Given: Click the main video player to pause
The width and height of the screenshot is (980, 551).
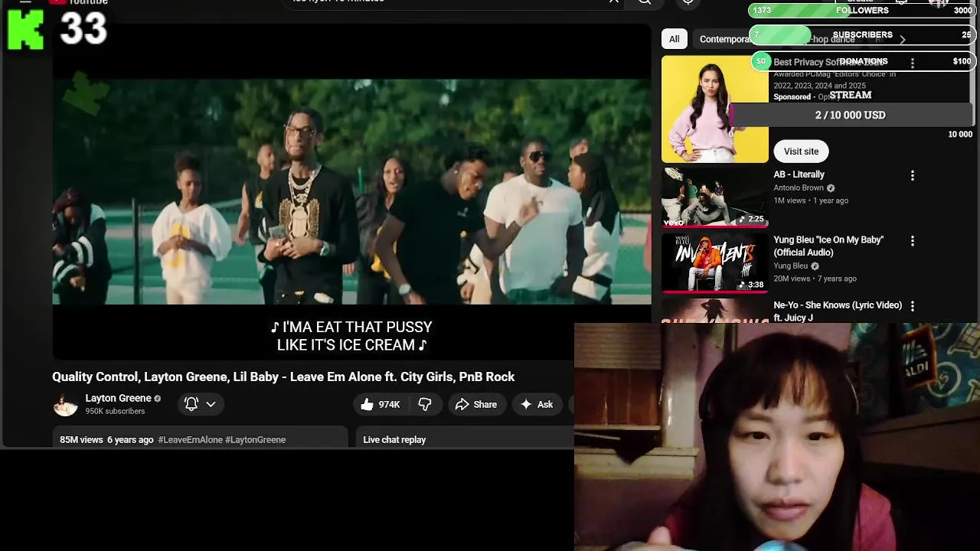Looking at the screenshot, I should [x=351, y=191].
